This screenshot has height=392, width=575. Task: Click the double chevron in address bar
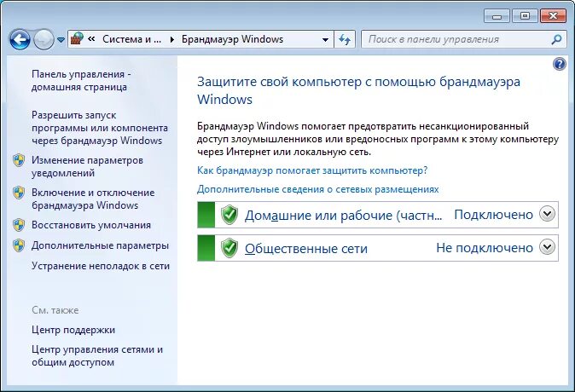[x=91, y=39]
